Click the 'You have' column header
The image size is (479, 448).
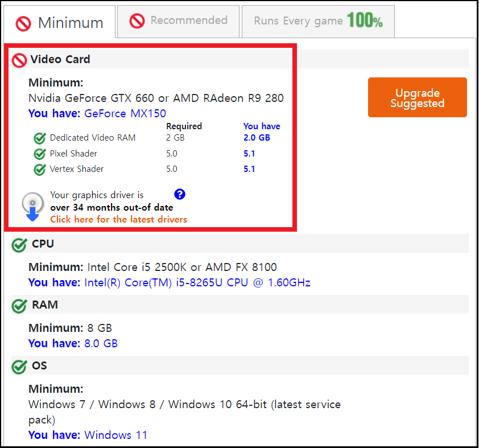(x=262, y=126)
